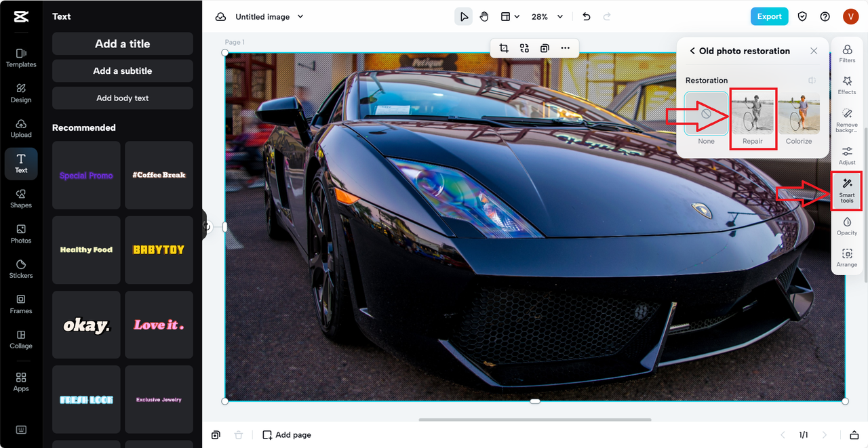
Task: Click Add page button
Action: coord(287,434)
